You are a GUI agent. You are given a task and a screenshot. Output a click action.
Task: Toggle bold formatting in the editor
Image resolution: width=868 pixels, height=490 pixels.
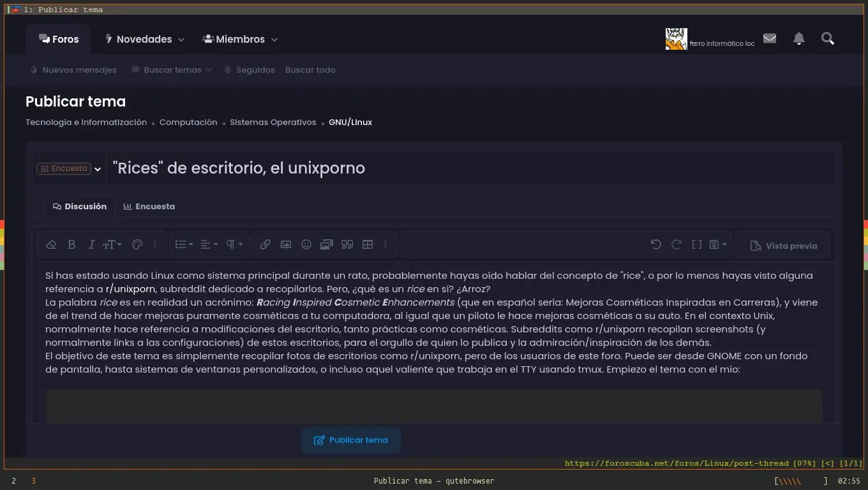click(x=71, y=244)
